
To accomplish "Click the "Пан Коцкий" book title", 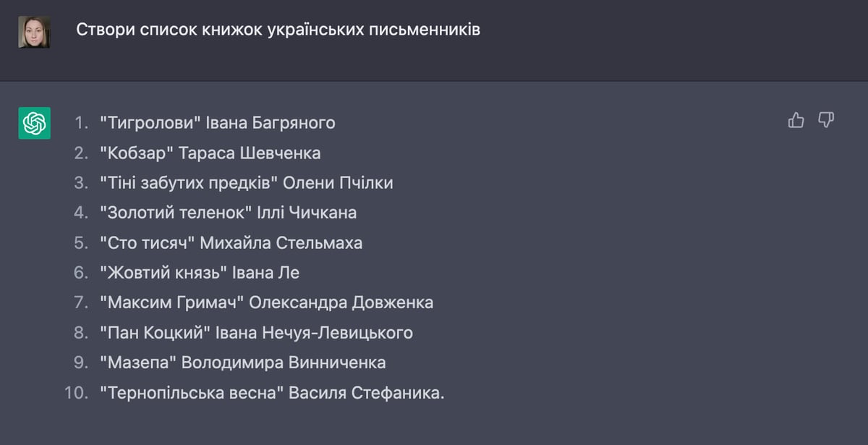I will [x=156, y=333].
